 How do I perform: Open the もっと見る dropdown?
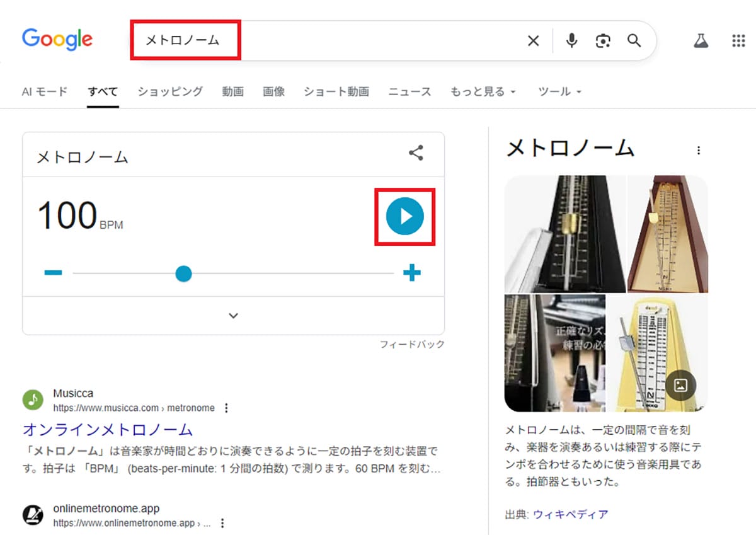click(483, 91)
